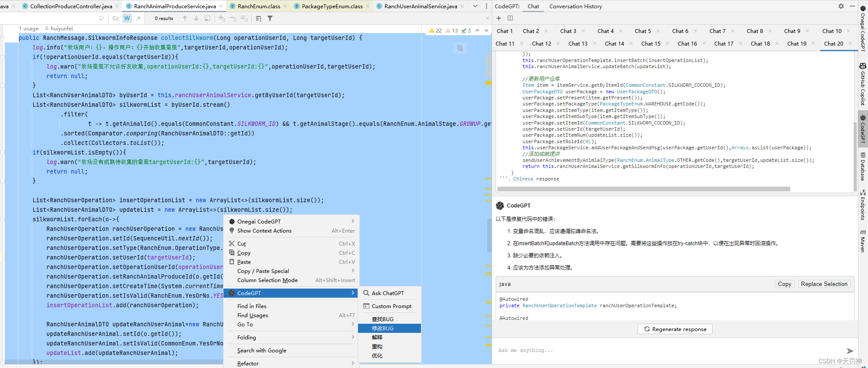Switch to RanchUserAnimalService.java tab
Image resolution: width=868 pixels, height=368 pixels.
tap(421, 6)
